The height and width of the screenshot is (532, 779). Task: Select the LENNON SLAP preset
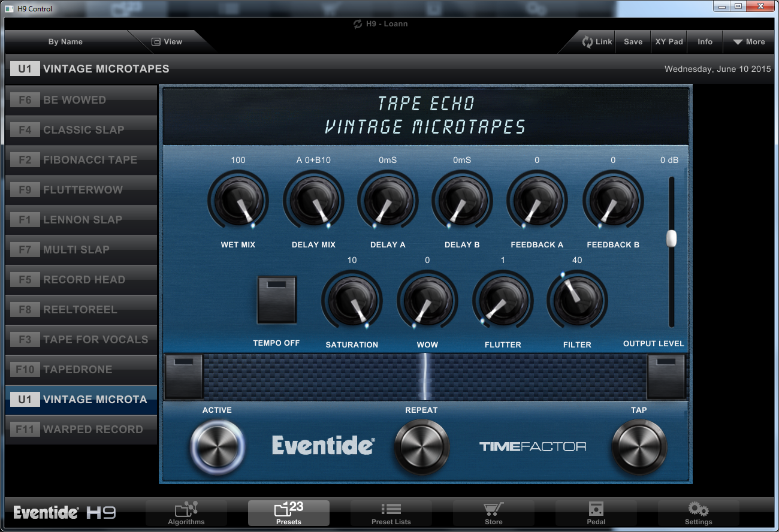[x=81, y=220]
